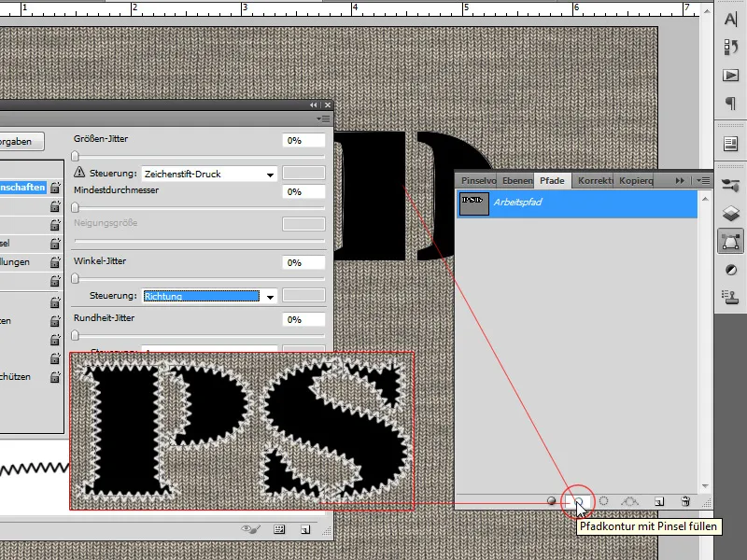Viewport: 747px width, 560px height.
Task: Click the Winkel-Jitter slider handle
Action: 75,278
